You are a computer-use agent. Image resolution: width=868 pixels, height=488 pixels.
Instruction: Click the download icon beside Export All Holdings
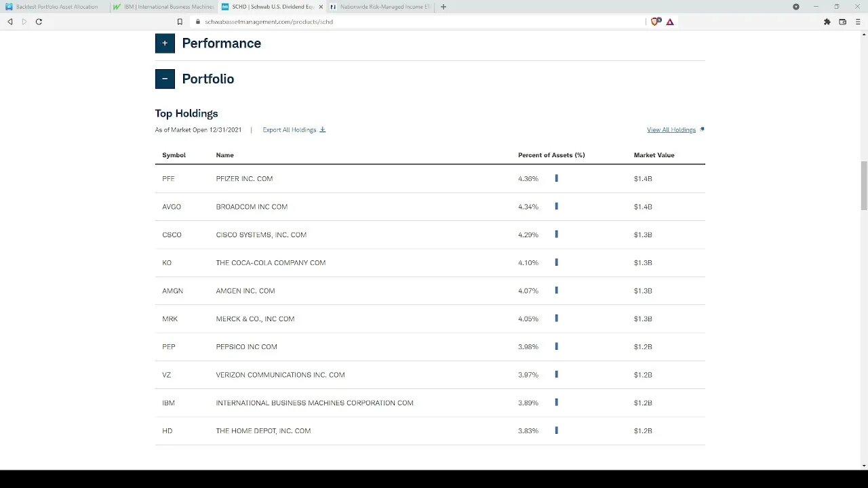click(x=323, y=129)
